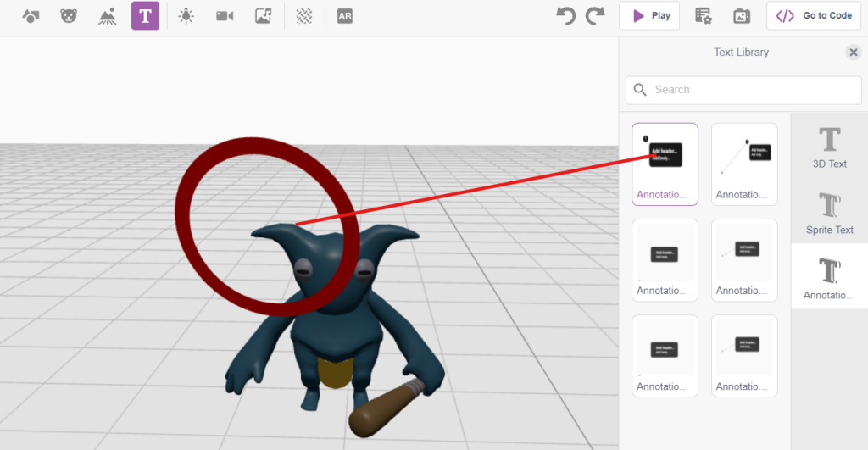Toggle the AR mode button

(x=344, y=16)
